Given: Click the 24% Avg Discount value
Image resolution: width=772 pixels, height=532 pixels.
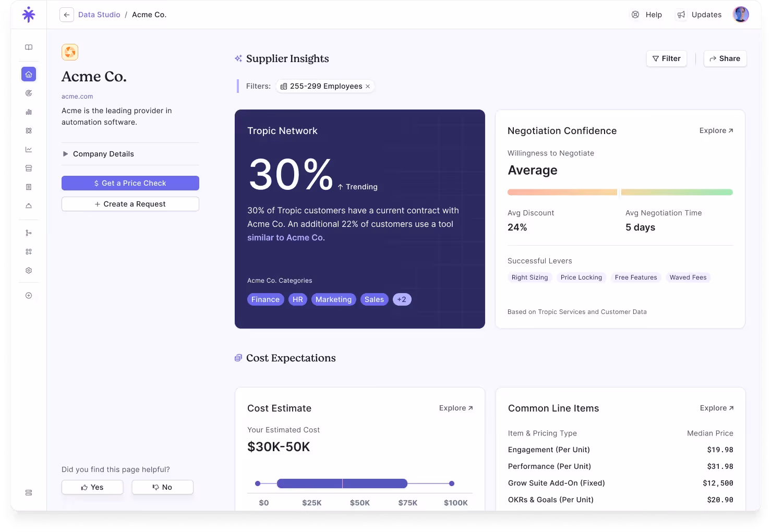Looking at the screenshot, I should click(517, 227).
